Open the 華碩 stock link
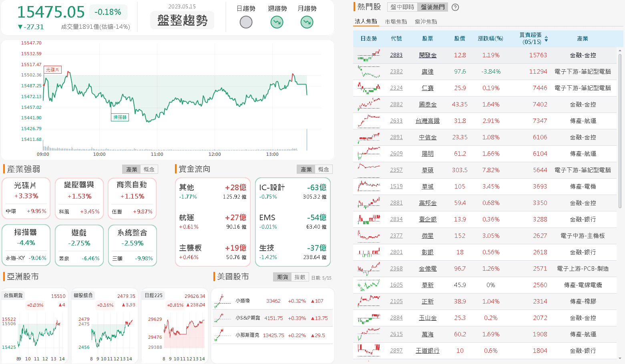Image resolution: width=625 pixels, height=364 pixels. (x=428, y=170)
